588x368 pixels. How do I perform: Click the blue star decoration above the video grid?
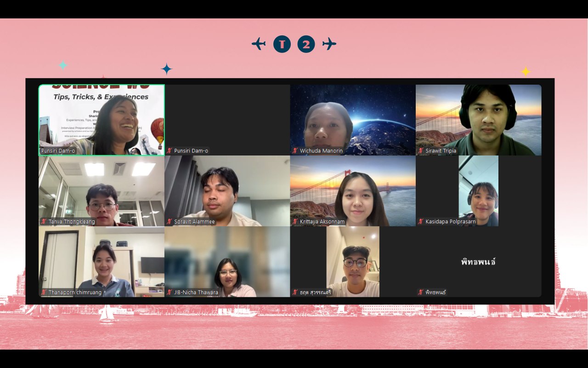pos(166,69)
